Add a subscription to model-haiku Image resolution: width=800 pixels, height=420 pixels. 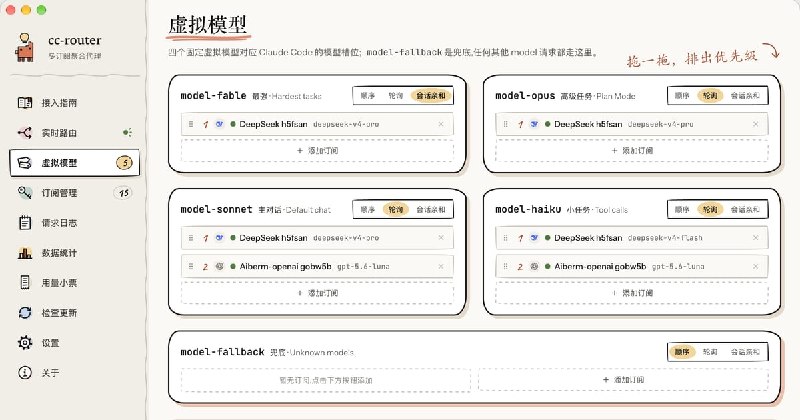(x=632, y=293)
